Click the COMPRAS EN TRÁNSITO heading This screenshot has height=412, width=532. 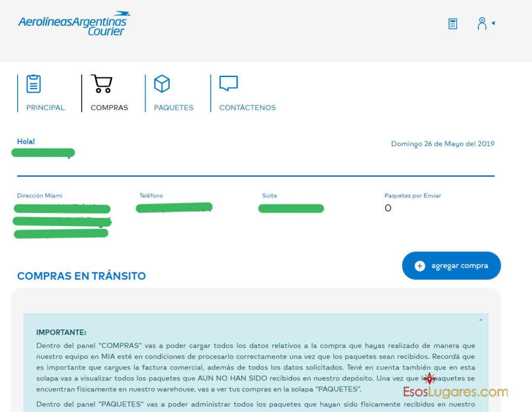pos(82,276)
